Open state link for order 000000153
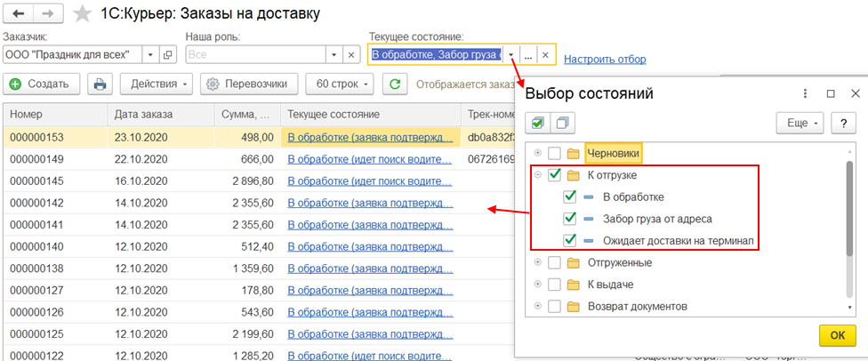The image size is (868, 361). coord(370,137)
